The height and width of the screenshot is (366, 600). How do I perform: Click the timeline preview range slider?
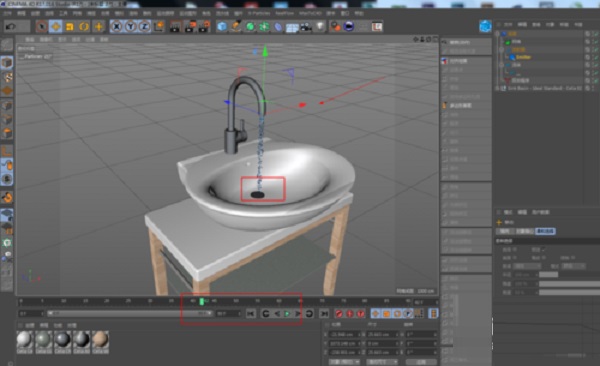(x=130, y=313)
